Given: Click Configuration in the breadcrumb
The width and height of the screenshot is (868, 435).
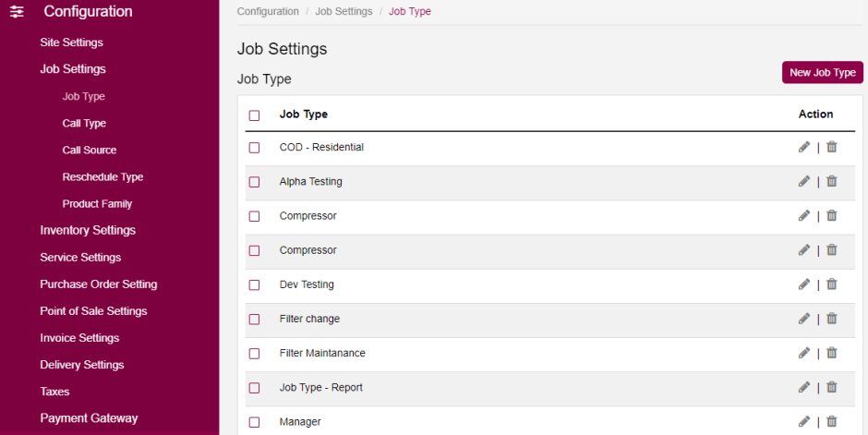Looking at the screenshot, I should click(268, 11).
